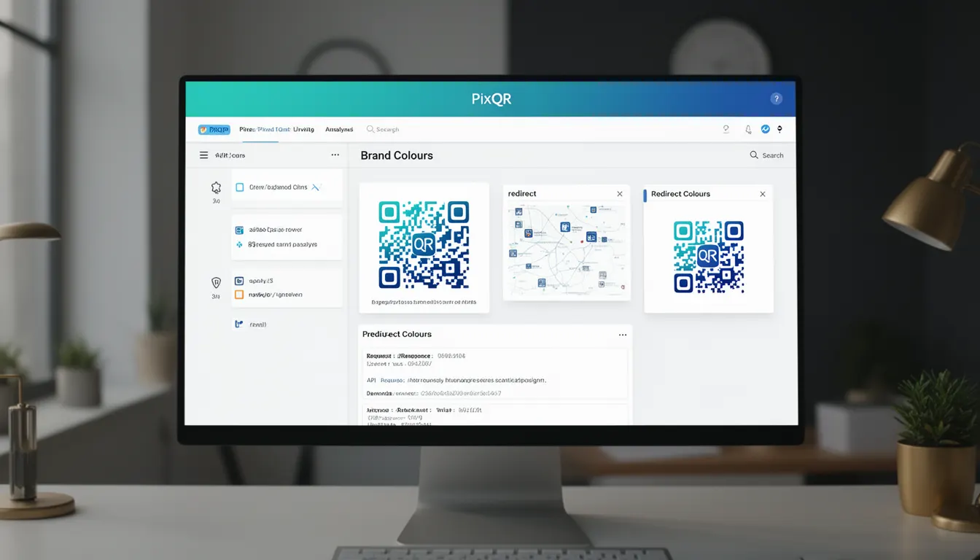Tick the blue checkbox in first sidebar card
980x560 pixels.
(x=239, y=187)
